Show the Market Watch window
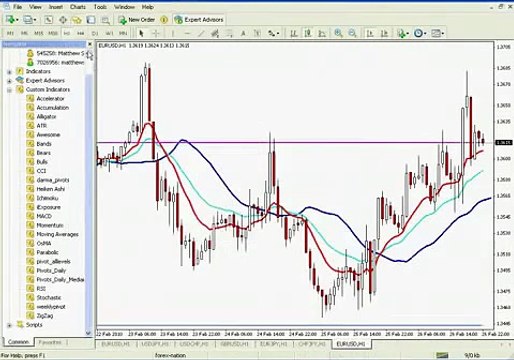Screen dimensions: 514x360 49,20
